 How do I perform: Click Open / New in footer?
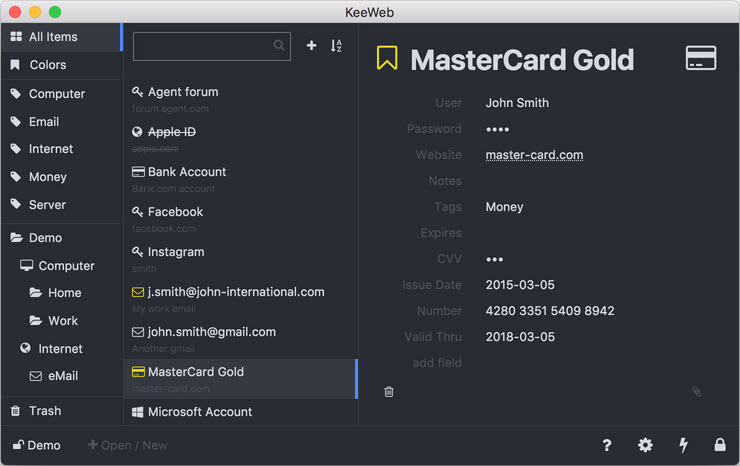[x=127, y=445]
